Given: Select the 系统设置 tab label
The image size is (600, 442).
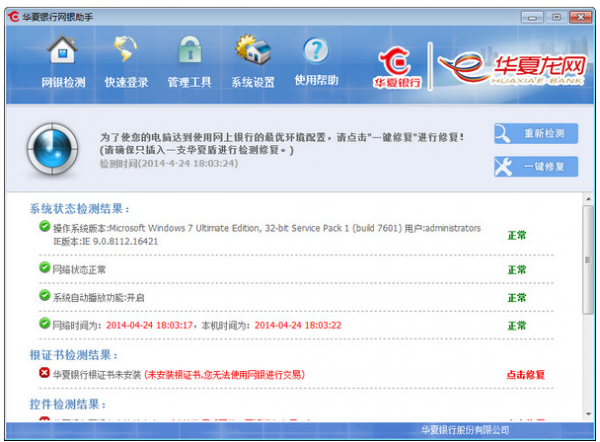Looking at the screenshot, I should pyautogui.click(x=253, y=82).
